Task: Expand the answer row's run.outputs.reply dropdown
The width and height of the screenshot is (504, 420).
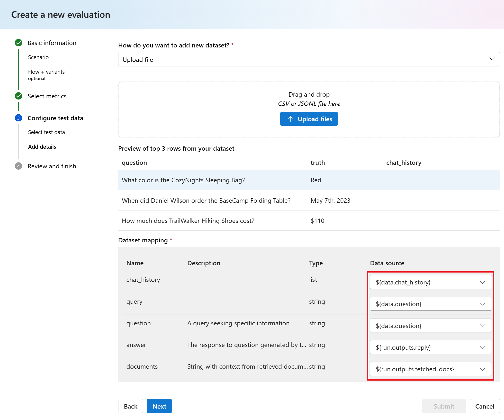Action: [x=430, y=347]
